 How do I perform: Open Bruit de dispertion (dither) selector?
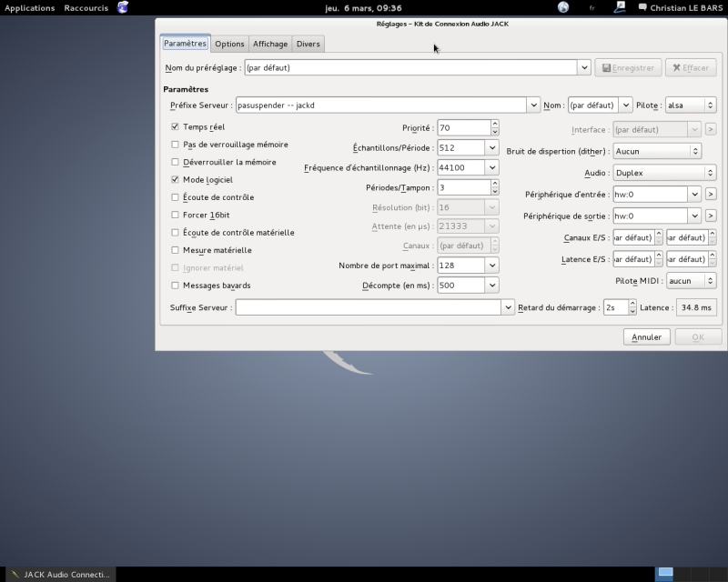click(657, 151)
